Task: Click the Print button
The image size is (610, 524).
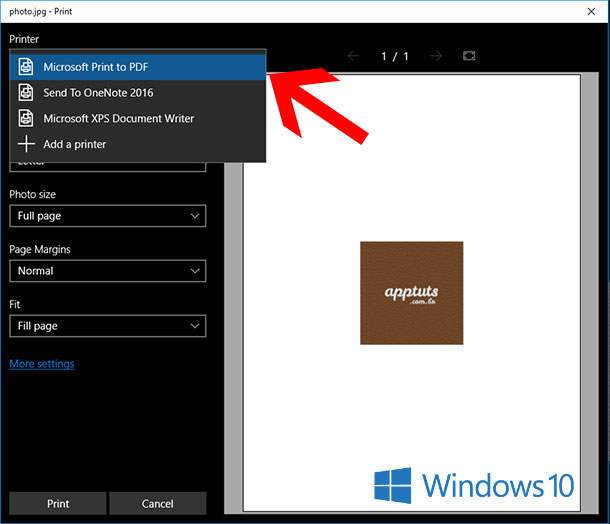Action: tap(58, 503)
